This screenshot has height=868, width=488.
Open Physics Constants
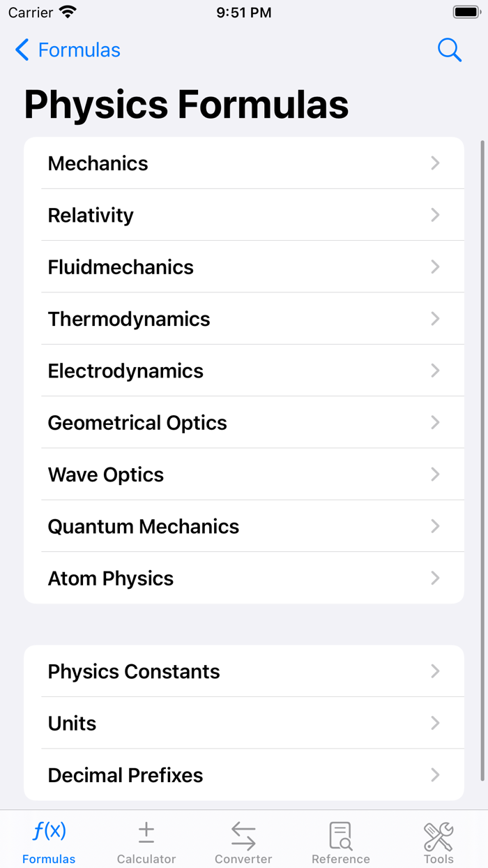pos(244,671)
